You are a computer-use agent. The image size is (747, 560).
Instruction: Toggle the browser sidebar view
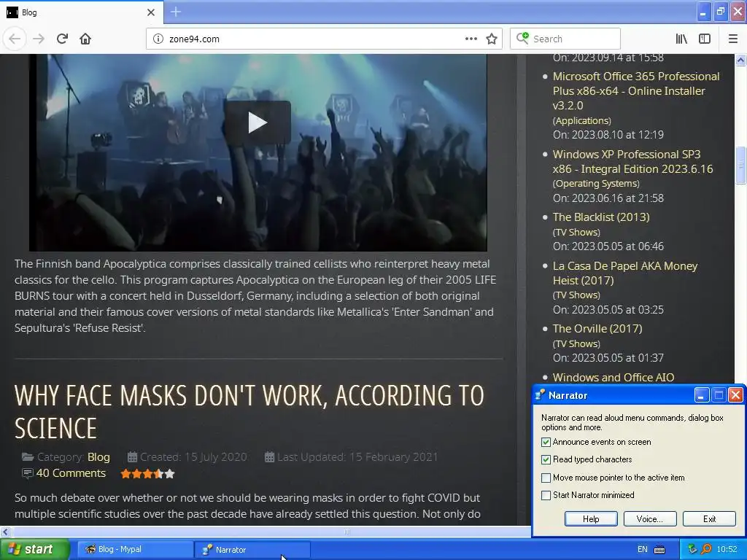(705, 39)
